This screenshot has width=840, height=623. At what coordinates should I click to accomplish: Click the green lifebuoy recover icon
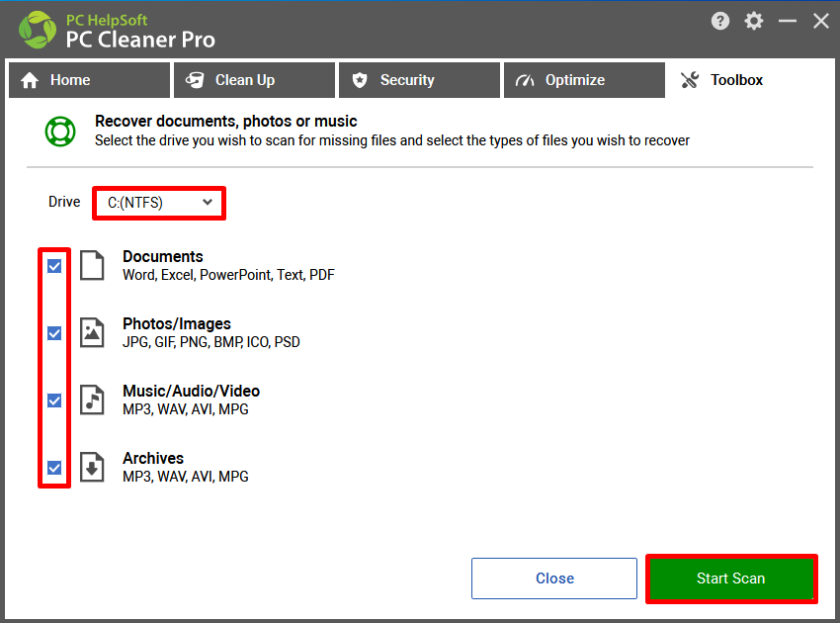60,132
